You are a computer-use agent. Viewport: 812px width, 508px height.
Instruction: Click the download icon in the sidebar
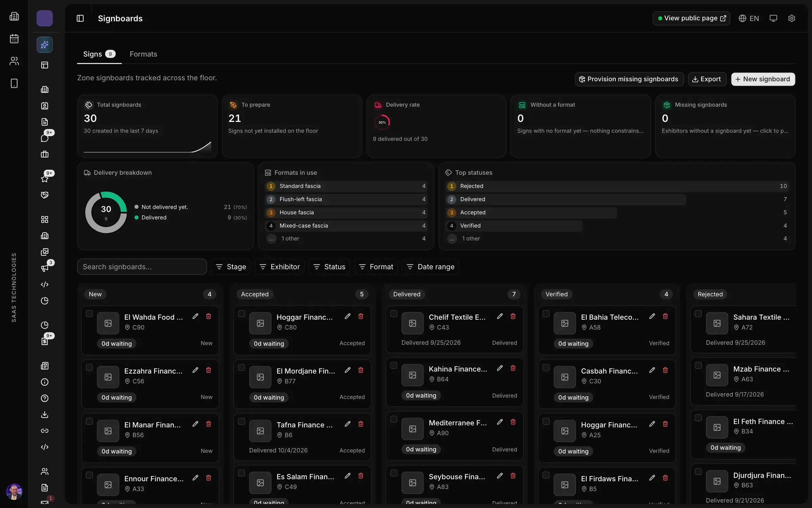(45, 415)
